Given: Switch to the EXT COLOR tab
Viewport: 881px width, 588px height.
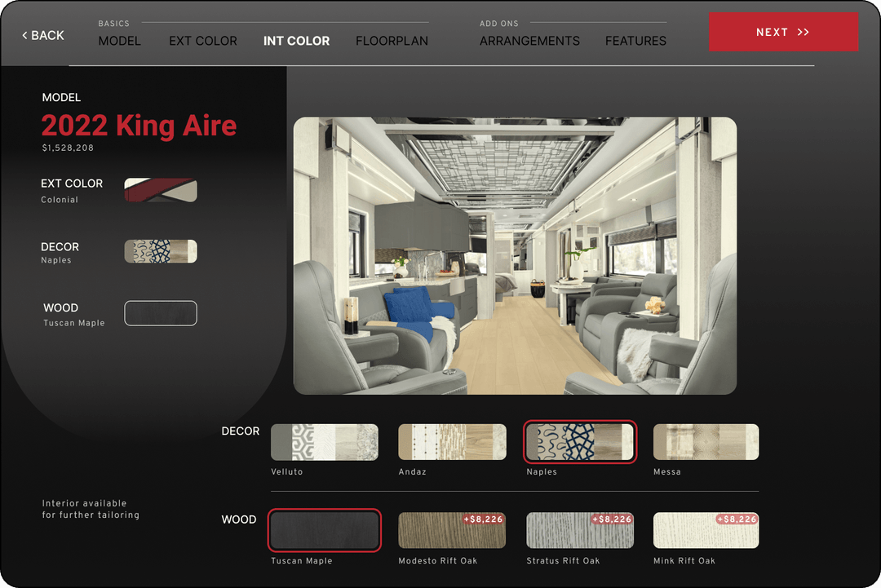Looking at the screenshot, I should coord(203,41).
